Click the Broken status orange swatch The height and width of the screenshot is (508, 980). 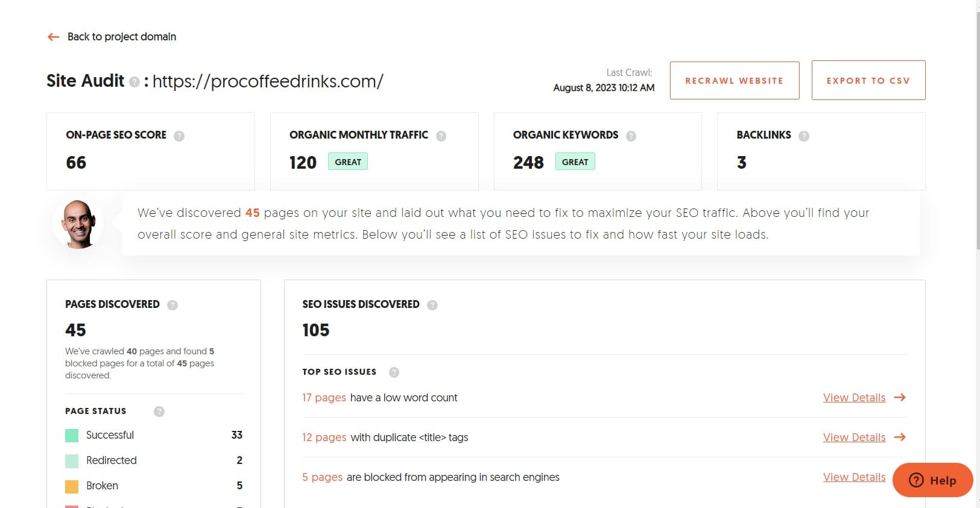[x=72, y=486]
